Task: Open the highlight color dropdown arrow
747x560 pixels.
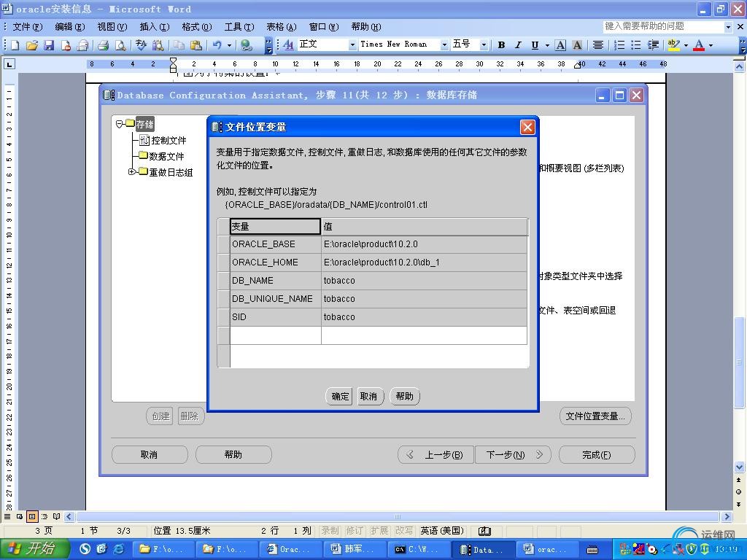Action: 686,44
